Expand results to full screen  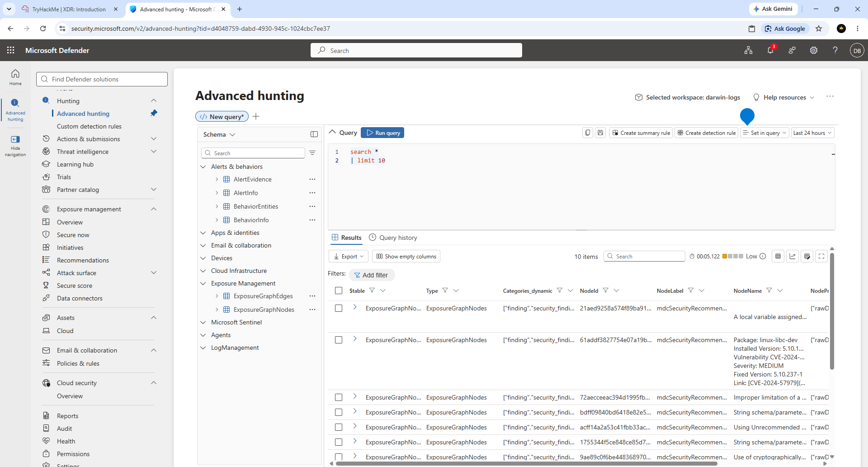pos(821,256)
